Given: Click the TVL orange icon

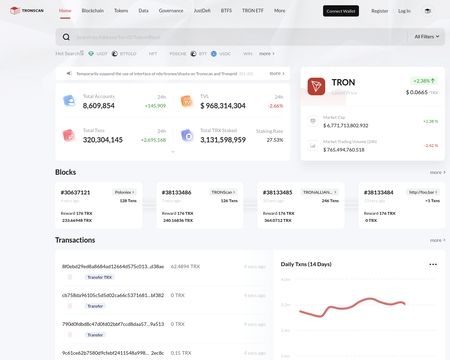Looking at the screenshot, I should pyautogui.click(x=187, y=101).
